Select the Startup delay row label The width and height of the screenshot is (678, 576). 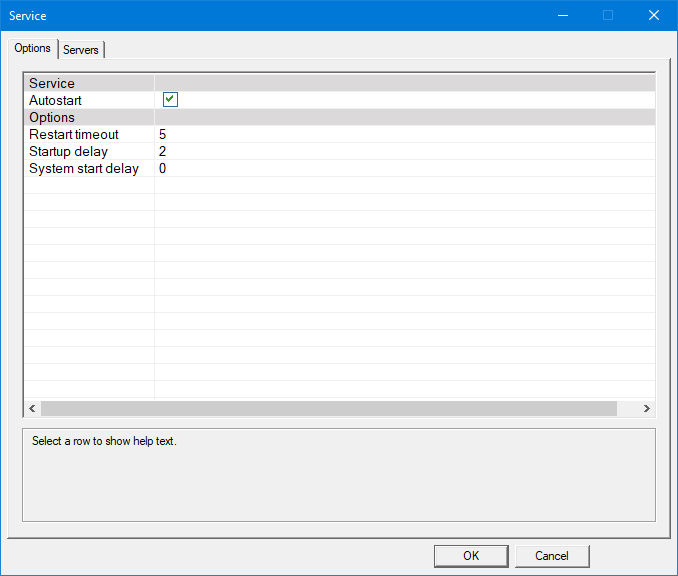point(69,152)
